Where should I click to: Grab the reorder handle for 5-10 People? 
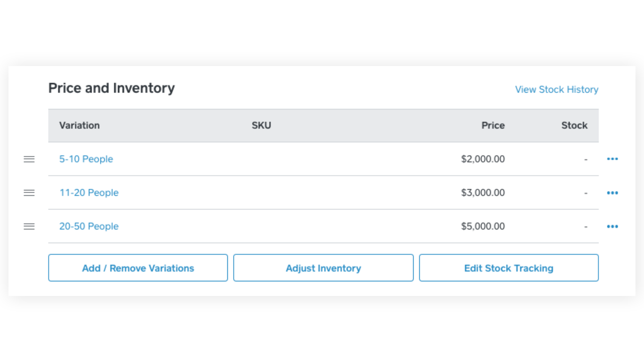coord(29,159)
